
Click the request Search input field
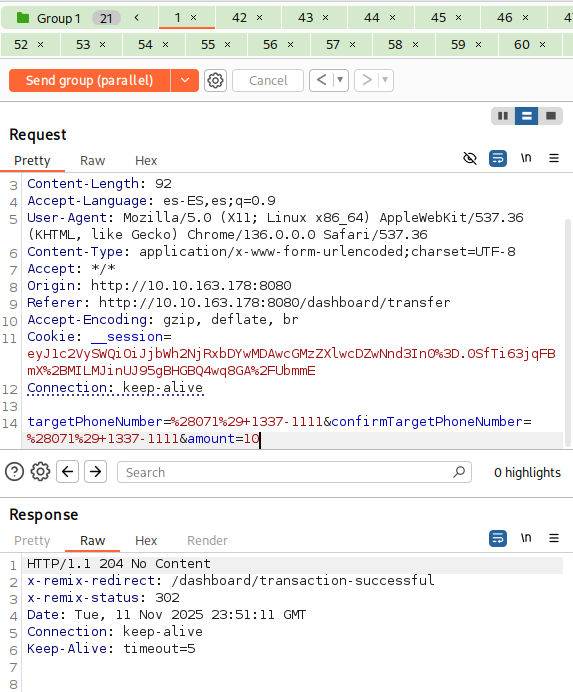(294, 472)
